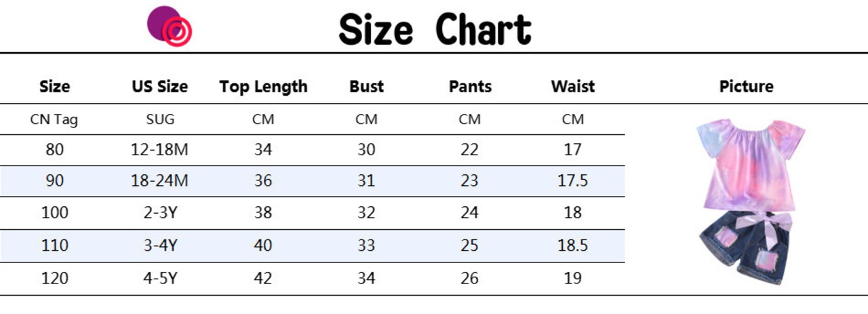Click the Bust column header
This screenshot has height=314, width=868.
pyautogui.click(x=366, y=87)
